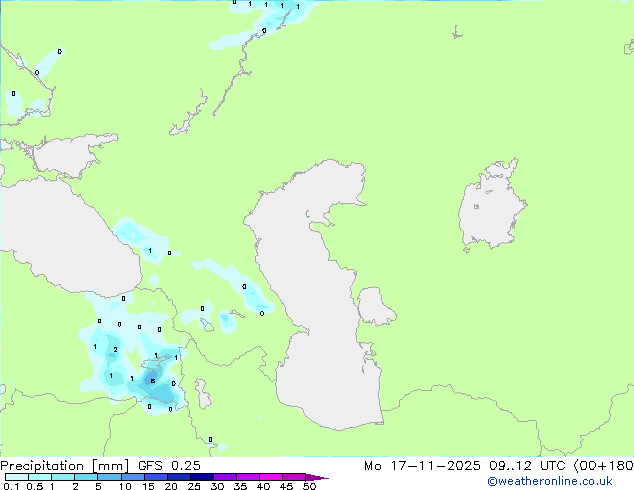Click the 2–5 mm legend color swatch
Image resolution: width=634 pixels, height=490 pixels.
point(86,477)
